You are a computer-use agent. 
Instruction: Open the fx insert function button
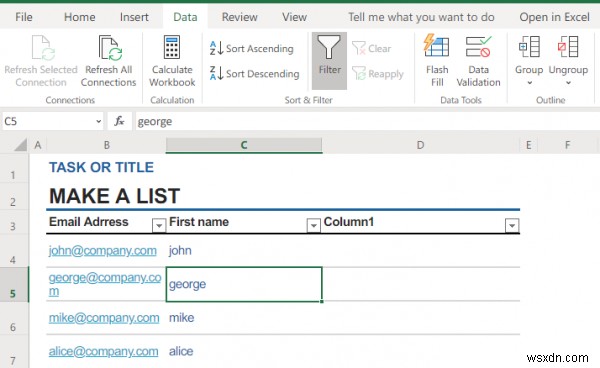(x=119, y=121)
